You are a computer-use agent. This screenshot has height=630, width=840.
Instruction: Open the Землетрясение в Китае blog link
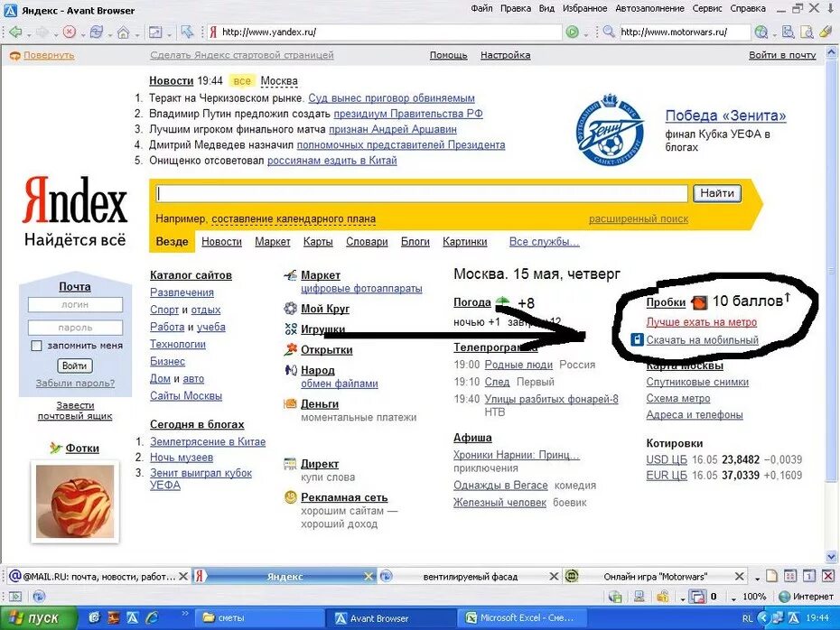click(208, 441)
